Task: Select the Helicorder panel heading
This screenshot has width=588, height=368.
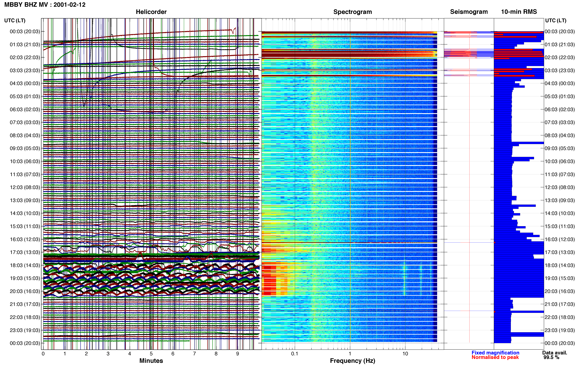Action: pos(151,12)
